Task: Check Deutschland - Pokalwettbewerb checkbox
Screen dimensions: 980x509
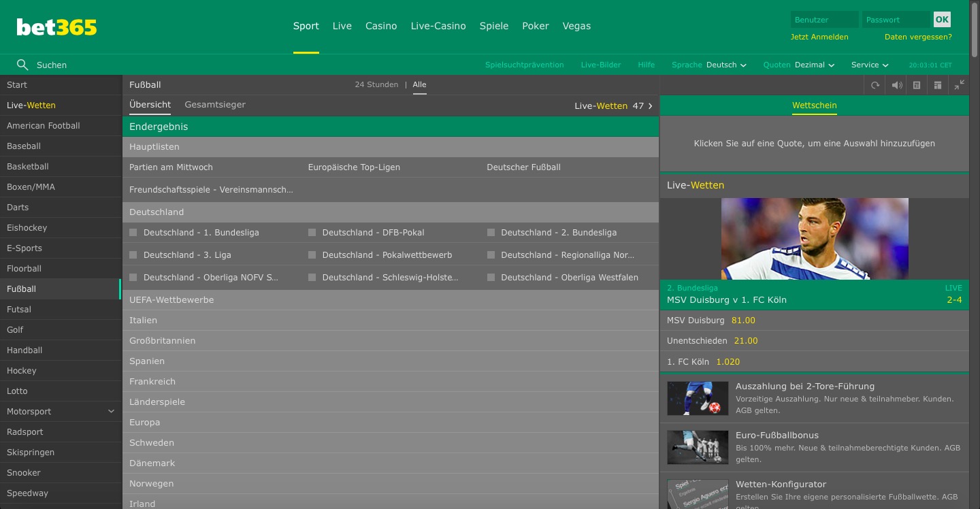Action: (x=312, y=255)
